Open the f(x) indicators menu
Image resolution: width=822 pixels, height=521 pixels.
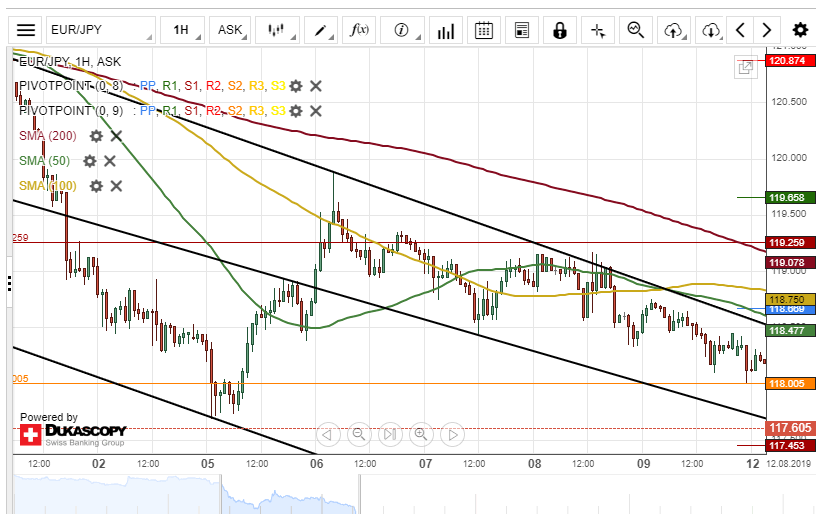tap(359, 30)
